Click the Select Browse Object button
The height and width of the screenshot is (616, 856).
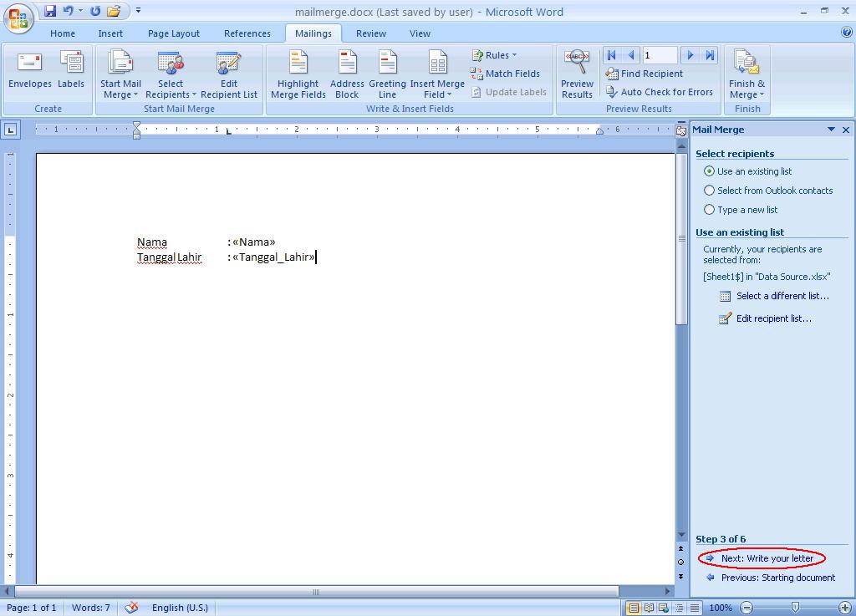681,562
